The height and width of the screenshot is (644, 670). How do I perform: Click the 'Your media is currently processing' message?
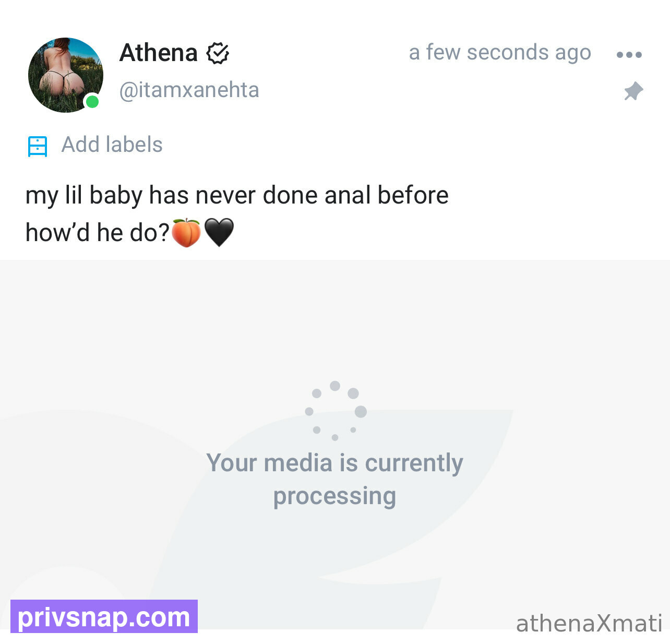[335, 479]
